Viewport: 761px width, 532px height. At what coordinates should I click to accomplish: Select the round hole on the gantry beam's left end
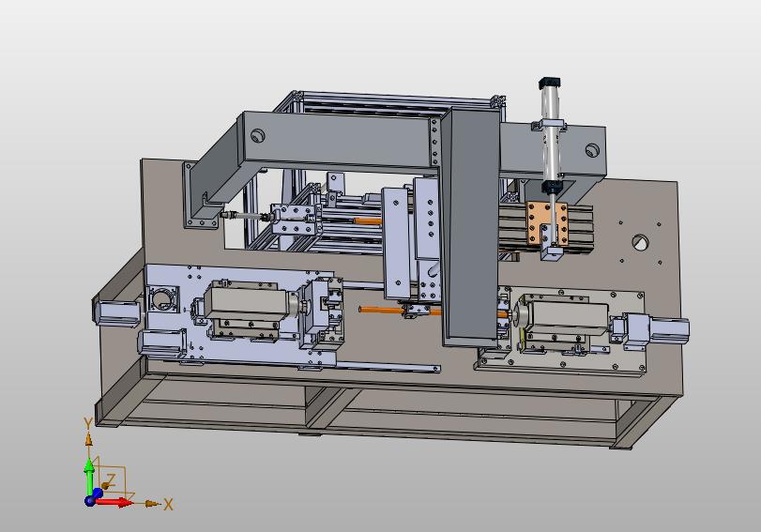258,135
